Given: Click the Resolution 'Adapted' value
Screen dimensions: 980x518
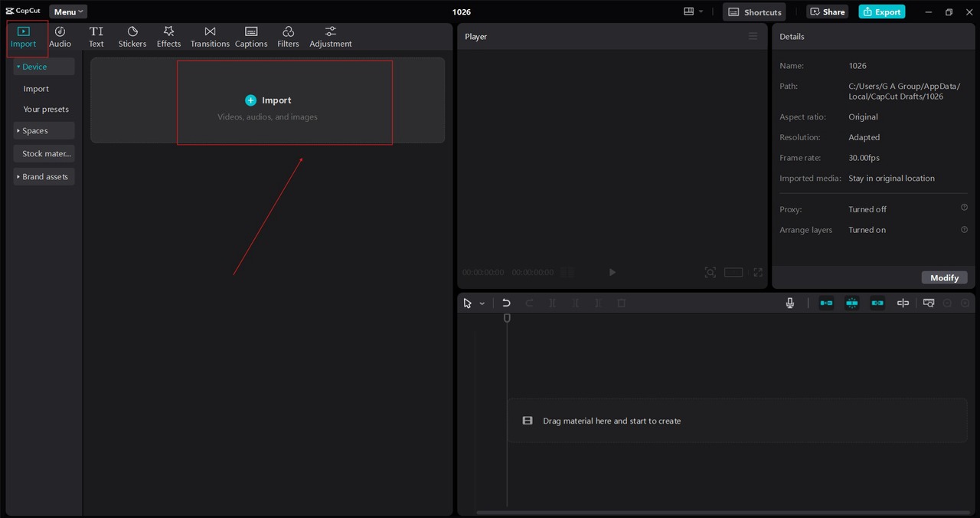Looking at the screenshot, I should (x=864, y=138).
